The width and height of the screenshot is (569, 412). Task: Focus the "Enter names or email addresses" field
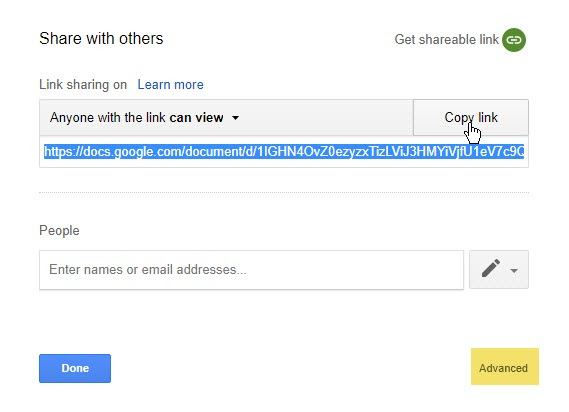coord(251,270)
